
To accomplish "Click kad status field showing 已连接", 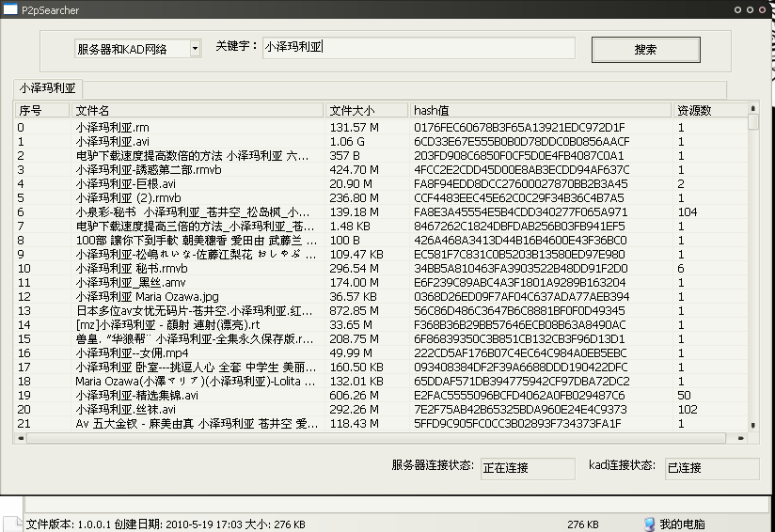I will (x=712, y=468).
